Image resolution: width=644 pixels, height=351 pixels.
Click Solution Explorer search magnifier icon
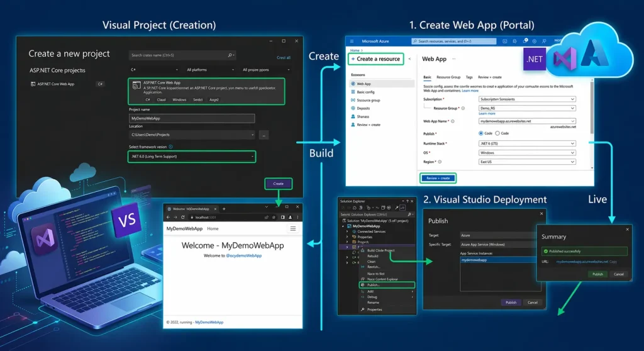[x=409, y=214]
